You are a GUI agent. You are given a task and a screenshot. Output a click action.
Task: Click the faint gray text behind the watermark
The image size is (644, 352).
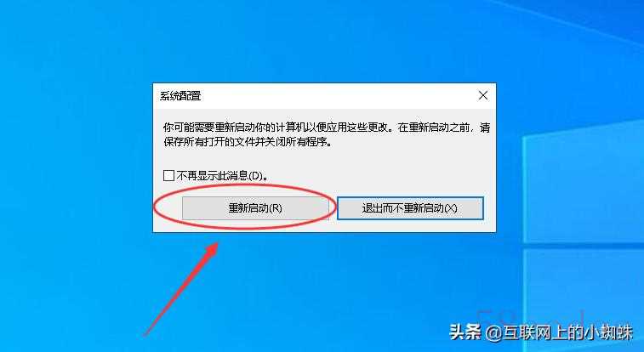(x=532, y=317)
